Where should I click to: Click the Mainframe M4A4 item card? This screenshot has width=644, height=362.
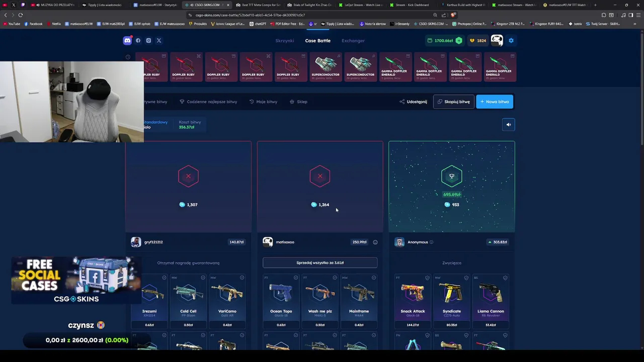[359, 302]
